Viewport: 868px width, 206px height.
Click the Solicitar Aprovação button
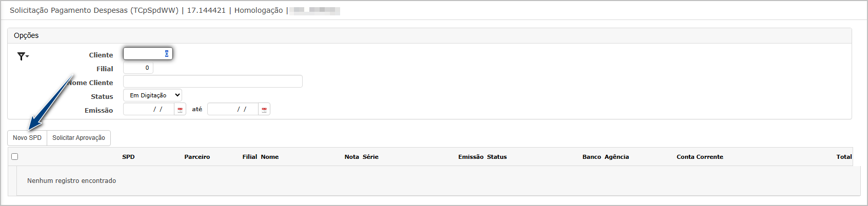pyautogui.click(x=78, y=138)
